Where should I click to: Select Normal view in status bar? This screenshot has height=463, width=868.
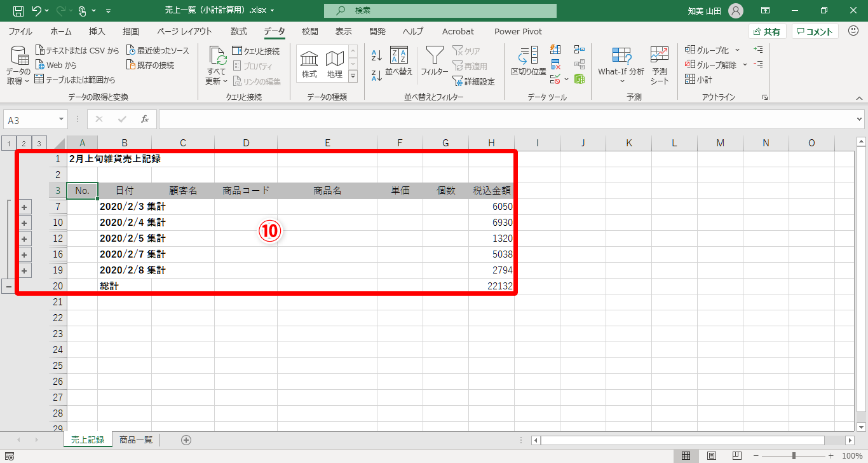click(x=686, y=456)
